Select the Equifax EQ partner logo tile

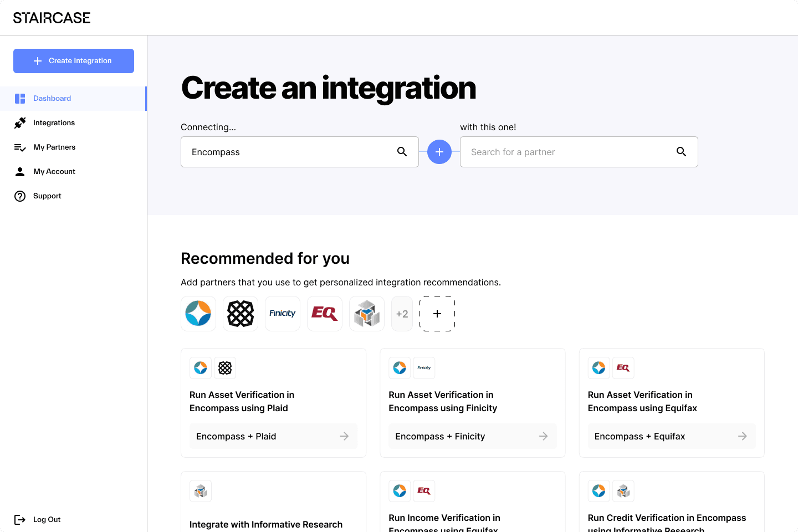click(325, 314)
